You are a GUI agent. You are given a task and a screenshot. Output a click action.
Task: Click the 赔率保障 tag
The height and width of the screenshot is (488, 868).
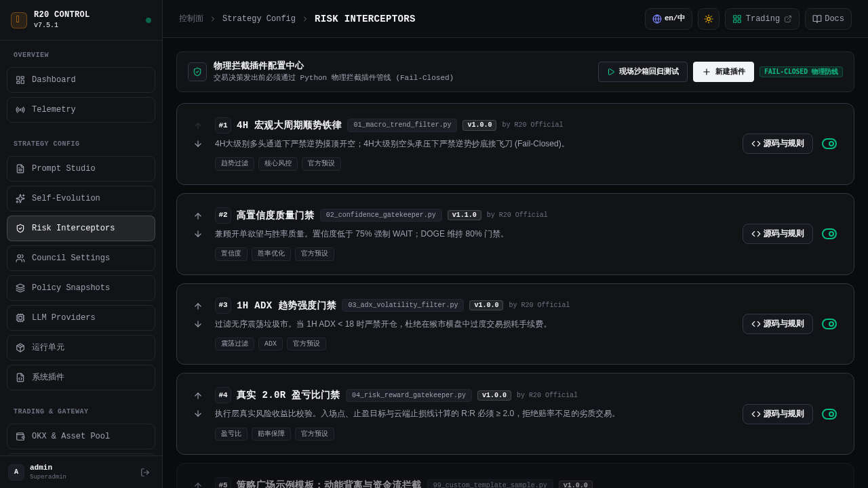click(x=271, y=434)
